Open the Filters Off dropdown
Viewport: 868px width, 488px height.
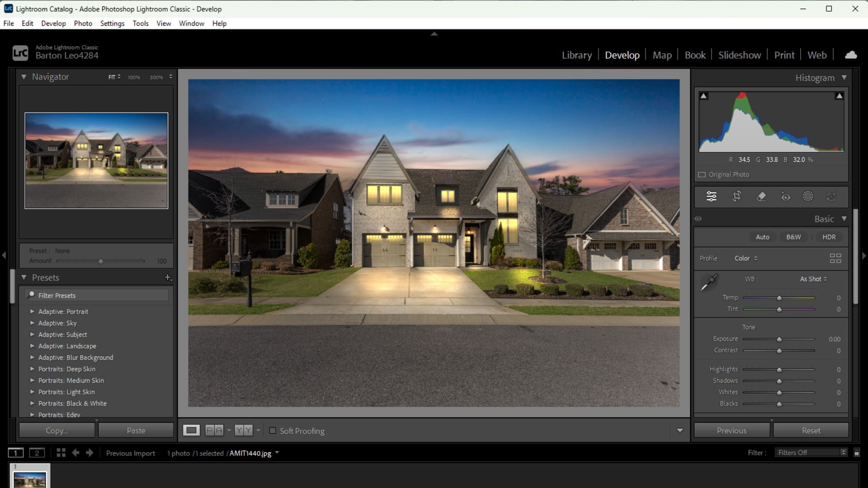point(811,453)
